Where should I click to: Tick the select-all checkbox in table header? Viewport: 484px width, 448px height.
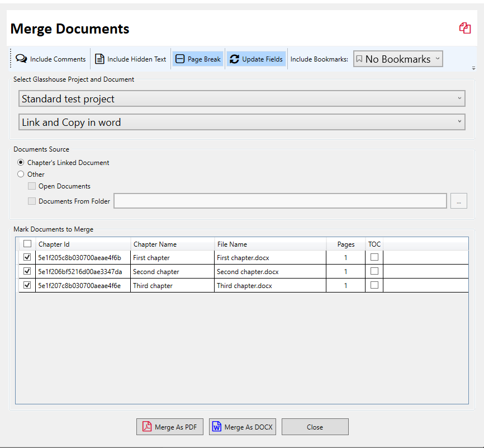pyautogui.click(x=27, y=244)
